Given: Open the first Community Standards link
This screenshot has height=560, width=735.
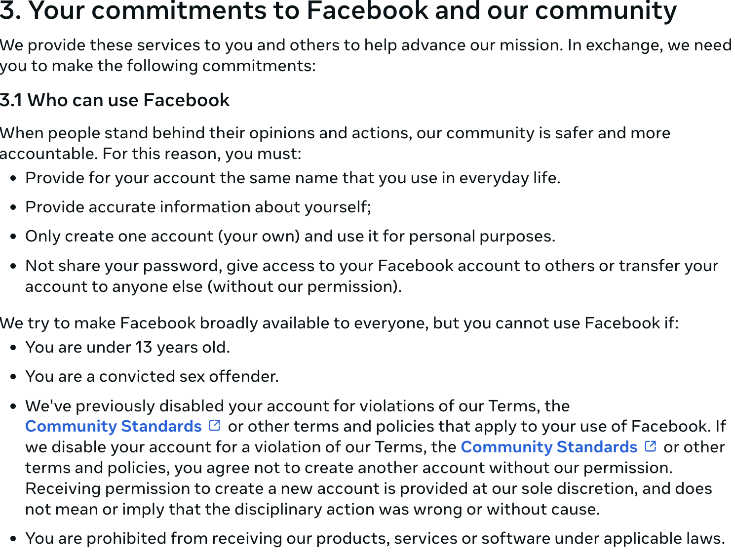Looking at the screenshot, I should click(x=114, y=426).
